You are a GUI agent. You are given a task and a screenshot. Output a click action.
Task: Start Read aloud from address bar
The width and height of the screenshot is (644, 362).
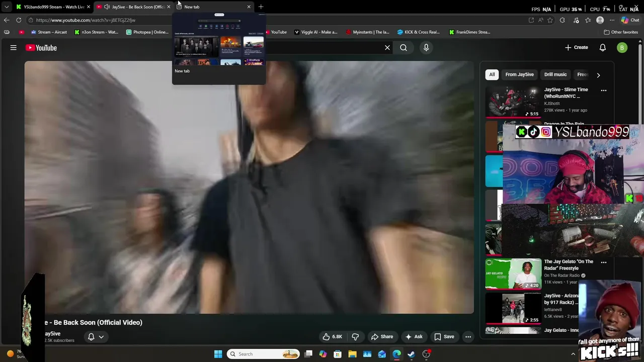pyautogui.click(x=540, y=20)
